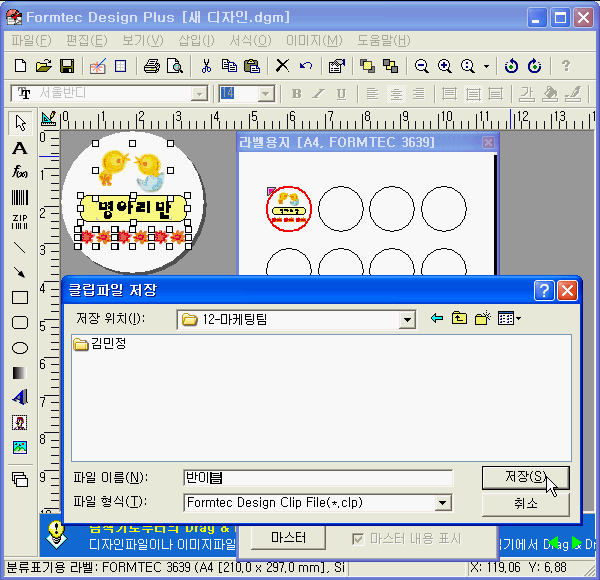Open Print Preview icon
Viewport: 600px width, 580px height.
pyautogui.click(x=175, y=66)
